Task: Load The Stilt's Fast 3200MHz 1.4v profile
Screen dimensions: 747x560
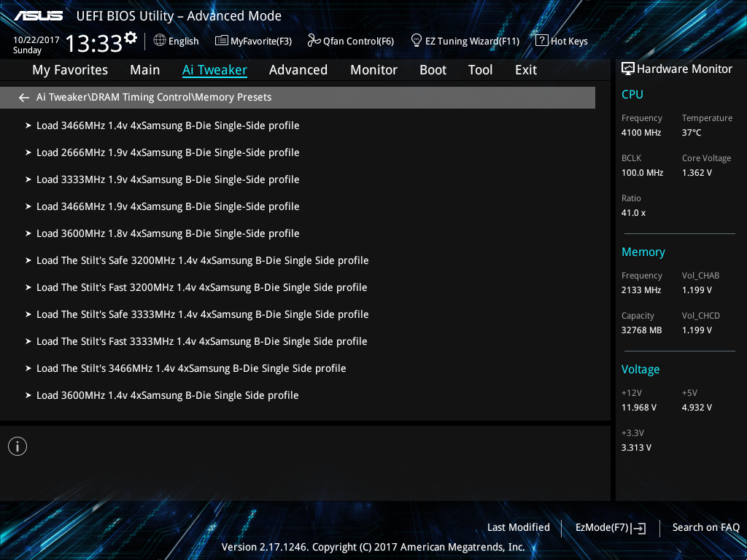Action: pos(201,287)
